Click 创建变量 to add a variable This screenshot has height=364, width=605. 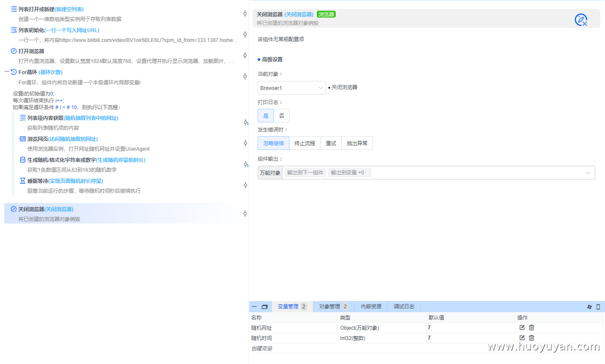click(x=262, y=348)
